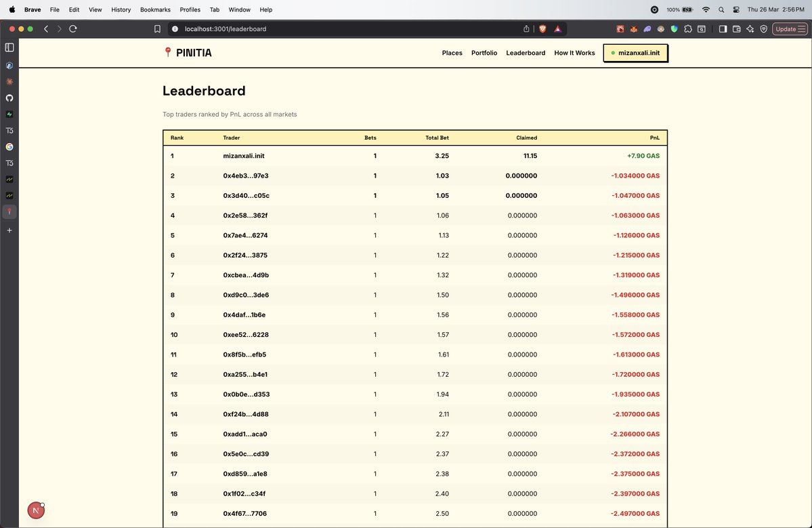
Task: Click the -2.397000 GAS PnL value
Action: (x=636, y=494)
